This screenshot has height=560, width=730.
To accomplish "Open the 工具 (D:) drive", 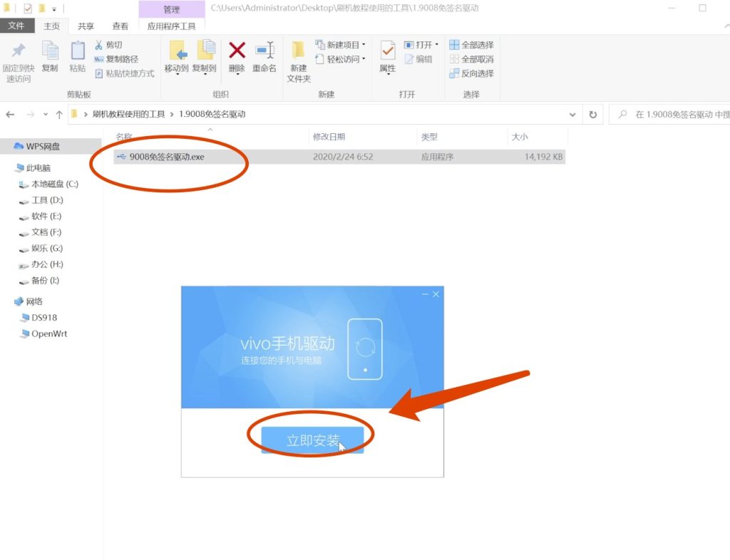I will click(x=47, y=200).
